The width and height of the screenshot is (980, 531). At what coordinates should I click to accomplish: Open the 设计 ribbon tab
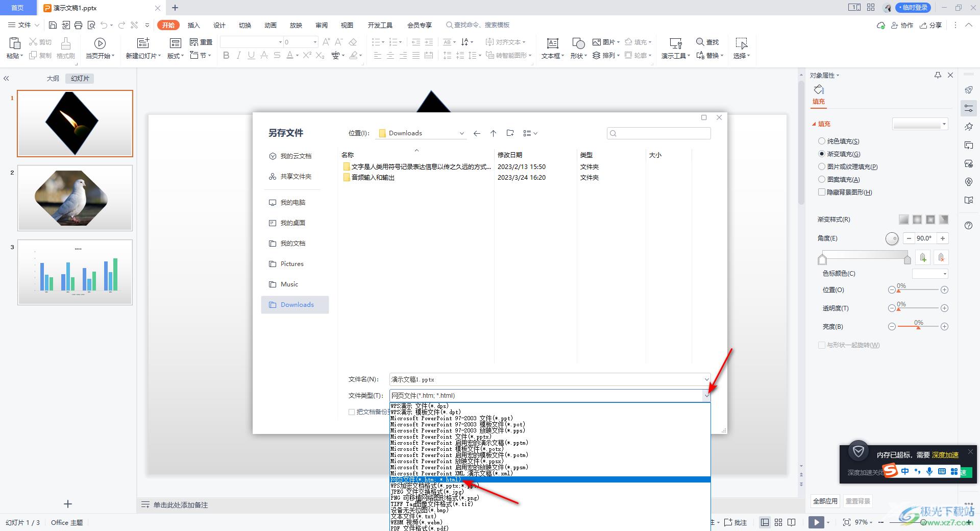click(219, 25)
